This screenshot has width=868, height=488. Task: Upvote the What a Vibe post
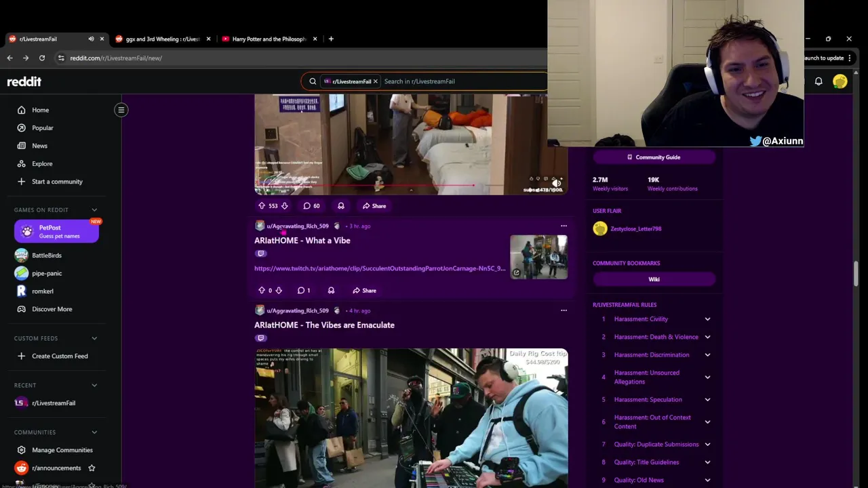click(262, 291)
